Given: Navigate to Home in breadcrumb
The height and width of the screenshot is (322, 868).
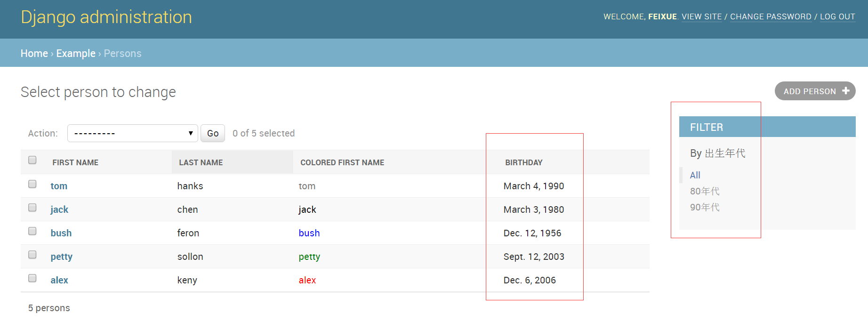Looking at the screenshot, I should click(34, 54).
